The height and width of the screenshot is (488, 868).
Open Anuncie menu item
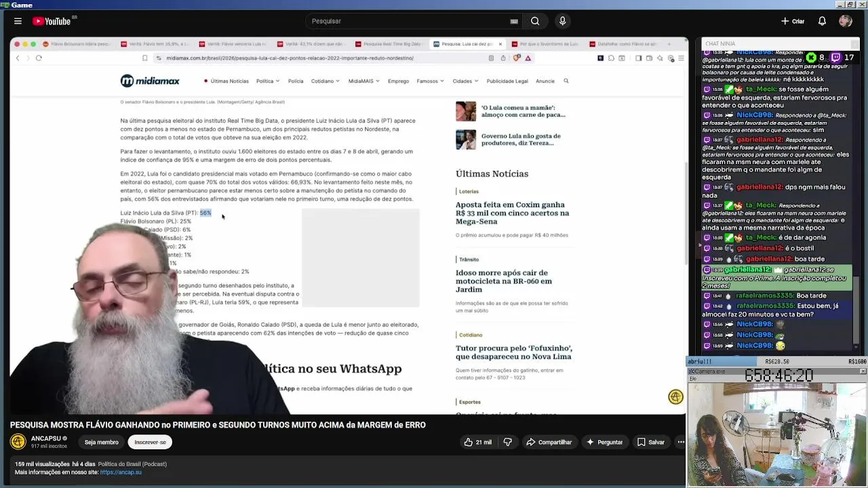[545, 81]
